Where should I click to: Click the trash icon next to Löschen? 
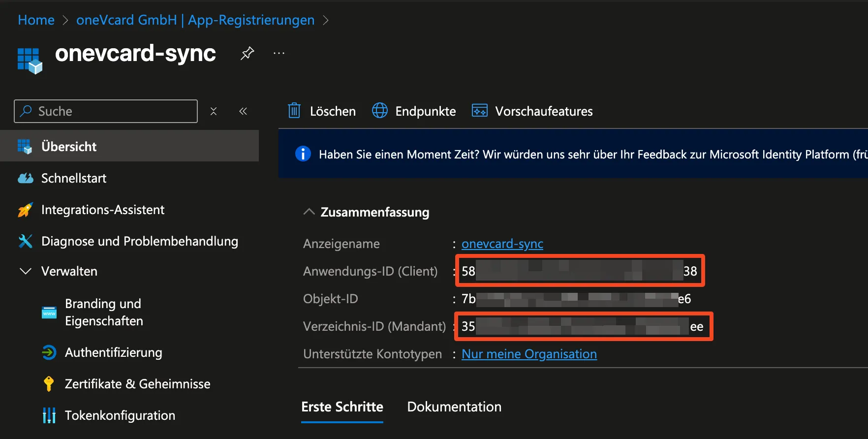coord(294,111)
